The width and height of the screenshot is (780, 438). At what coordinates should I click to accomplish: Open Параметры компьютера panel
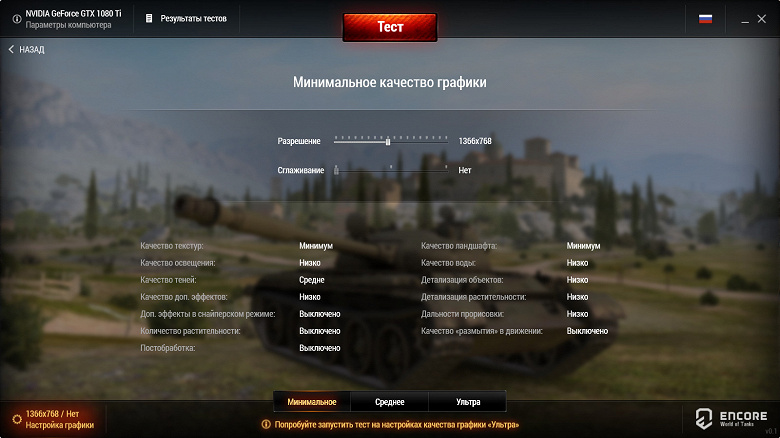(x=68, y=25)
